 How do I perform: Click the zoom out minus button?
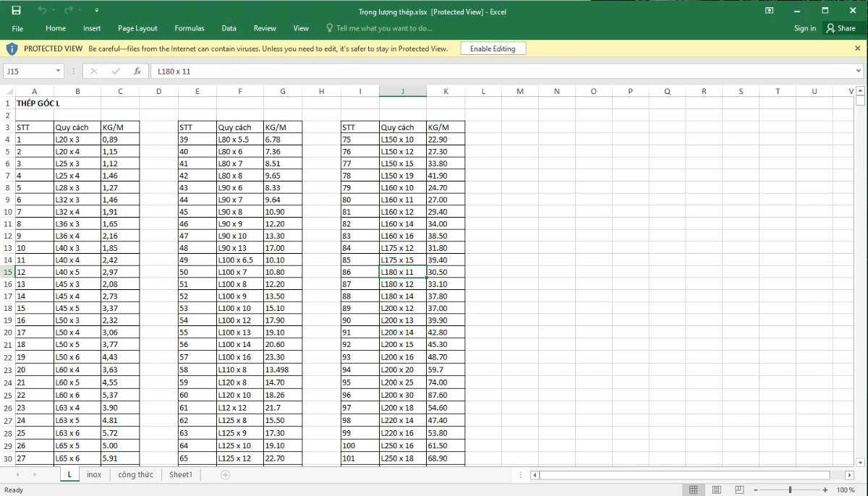[x=757, y=489]
